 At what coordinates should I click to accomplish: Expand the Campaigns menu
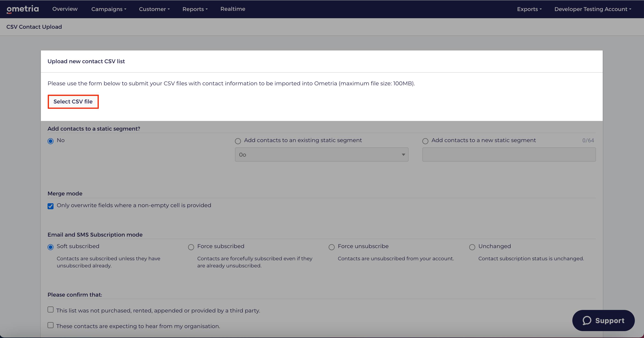(x=109, y=9)
